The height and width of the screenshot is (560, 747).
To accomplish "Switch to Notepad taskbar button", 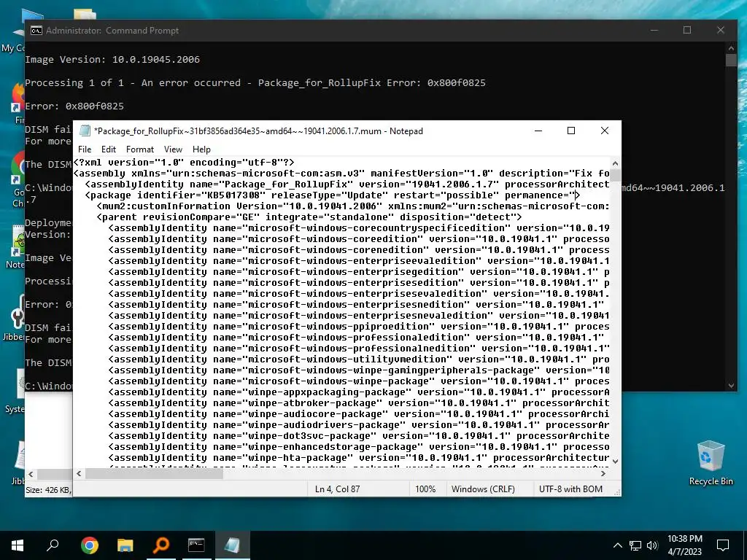I will tap(232, 545).
